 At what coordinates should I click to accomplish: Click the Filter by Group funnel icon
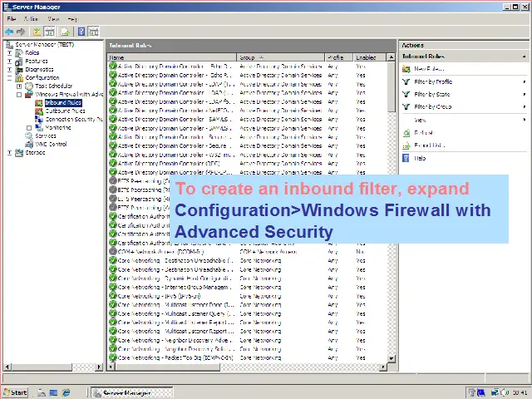pos(406,107)
